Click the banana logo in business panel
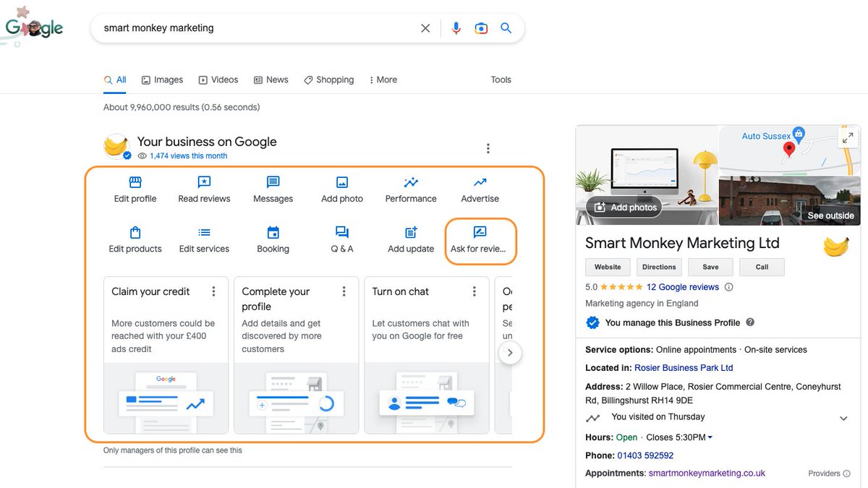This screenshot has height=488, width=868. pos(836,246)
